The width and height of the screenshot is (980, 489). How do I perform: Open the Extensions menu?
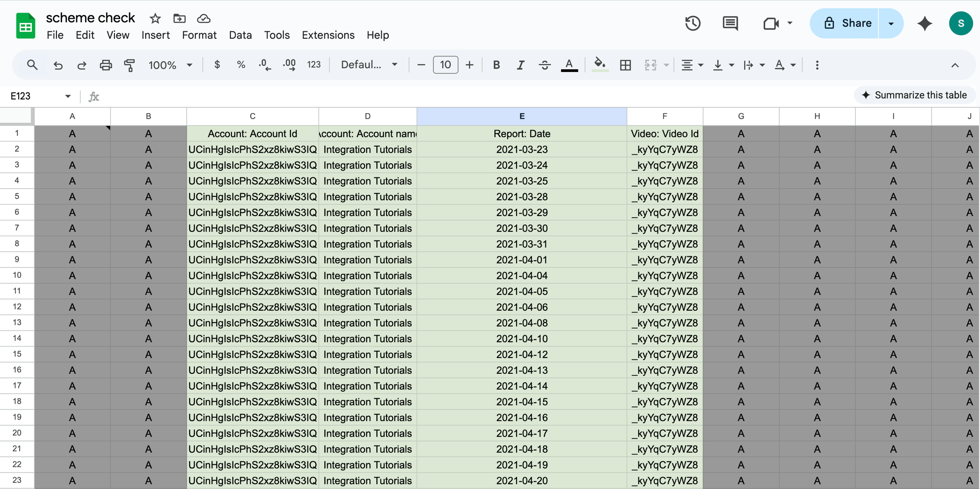[328, 35]
